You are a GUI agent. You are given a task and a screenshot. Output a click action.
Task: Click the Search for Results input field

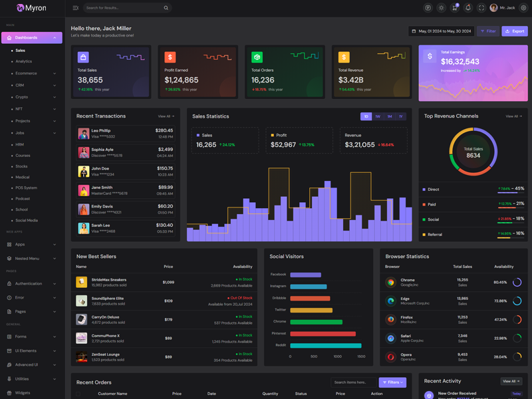coord(123,8)
